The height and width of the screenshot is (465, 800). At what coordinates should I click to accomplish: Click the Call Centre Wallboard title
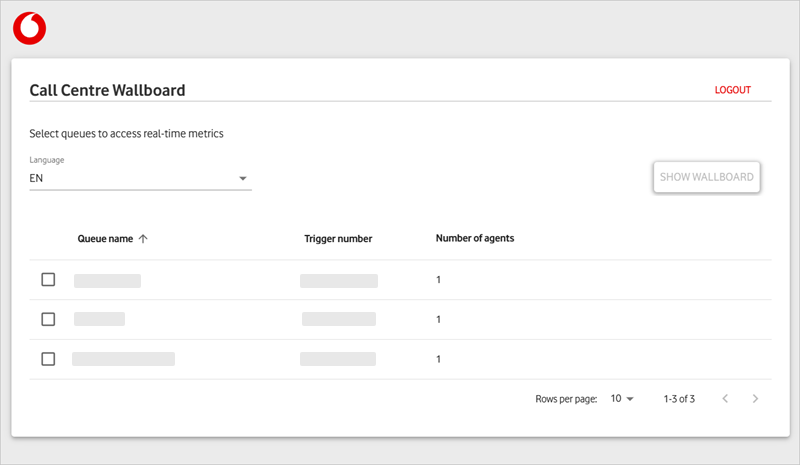[107, 90]
